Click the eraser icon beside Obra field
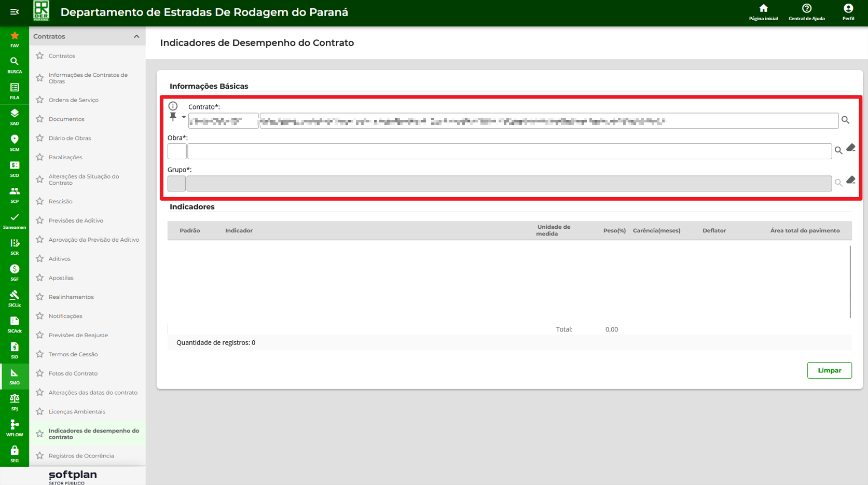Viewport: 868px width, 485px height. tap(851, 148)
